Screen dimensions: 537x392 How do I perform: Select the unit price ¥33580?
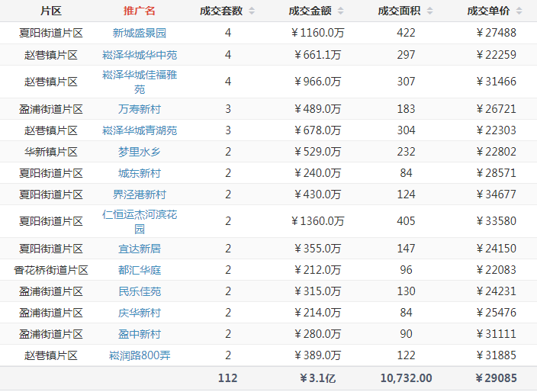tap(496, 221)
